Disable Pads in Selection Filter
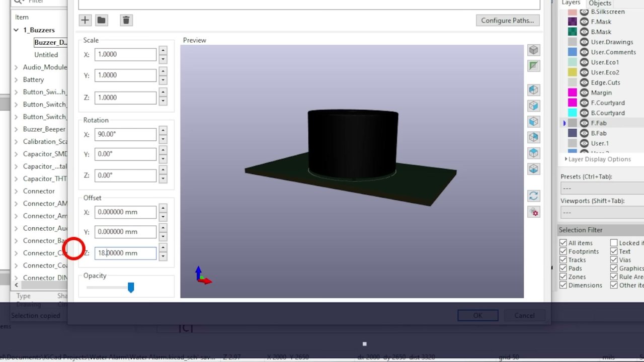This screenshot has width=644, height=362. point(563,268)
